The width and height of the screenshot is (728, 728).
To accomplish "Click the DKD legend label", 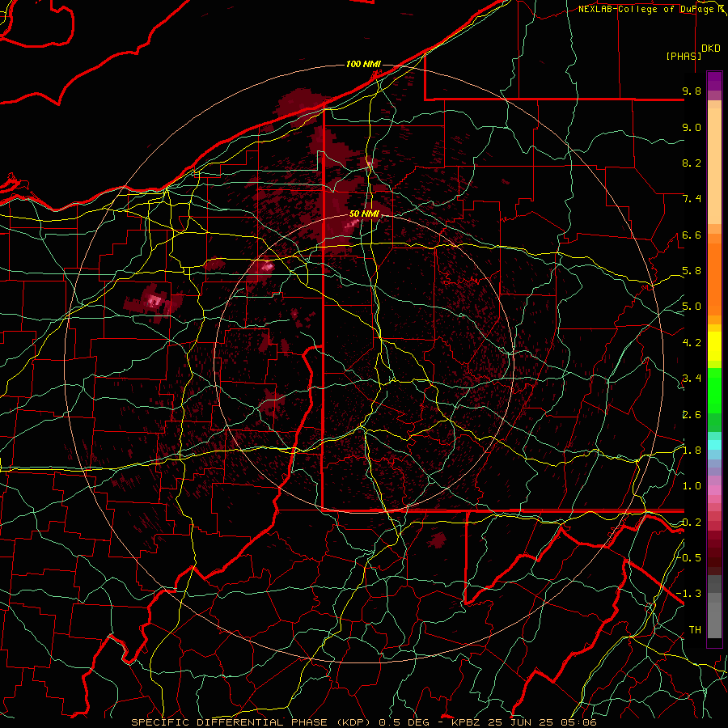I will pyautogui.click(x=711, y=49).
